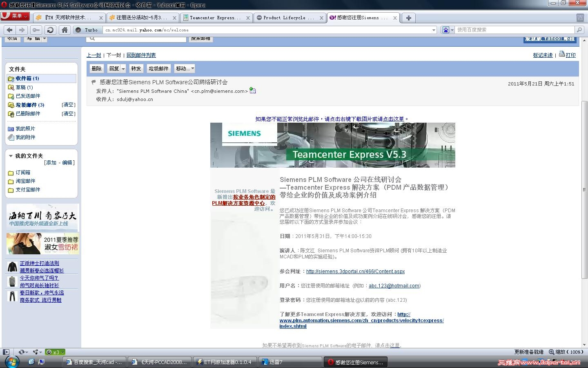The width and height of the screenshot is (588, 368).
Task: Go to the browser home icon
Action: tap(65, 30)
